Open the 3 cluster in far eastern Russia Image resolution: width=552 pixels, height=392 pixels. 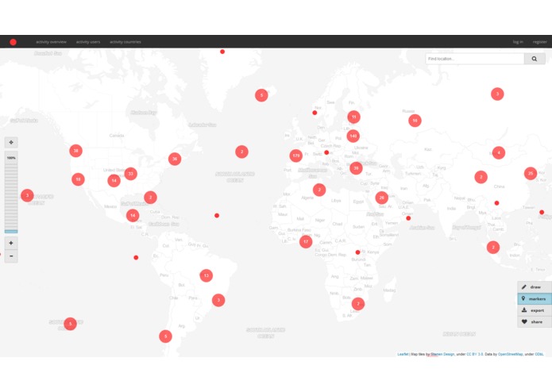497,94
